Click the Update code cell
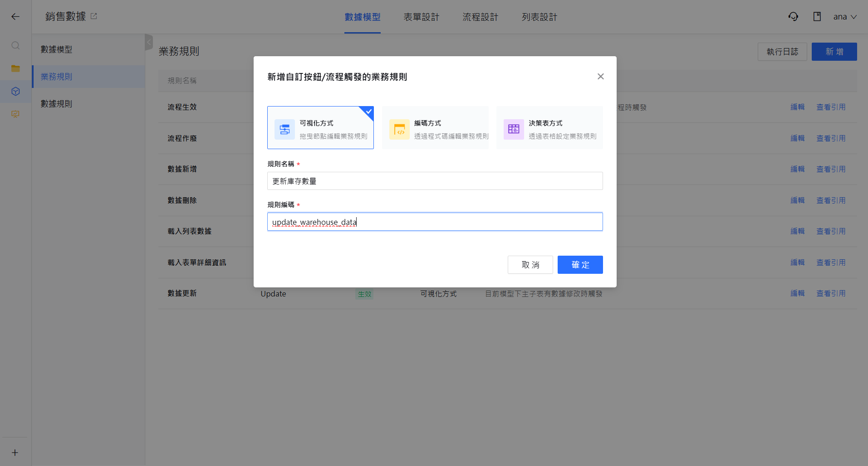 tap(273, 294)
